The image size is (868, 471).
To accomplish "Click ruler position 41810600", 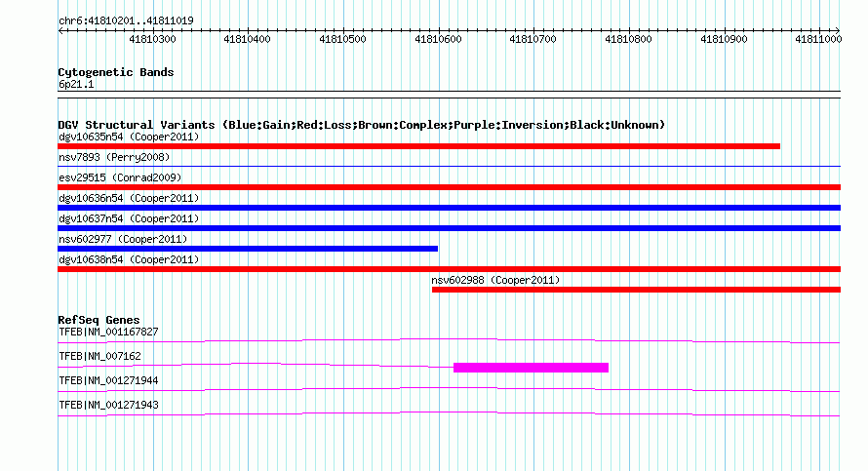I will (438, 39).
